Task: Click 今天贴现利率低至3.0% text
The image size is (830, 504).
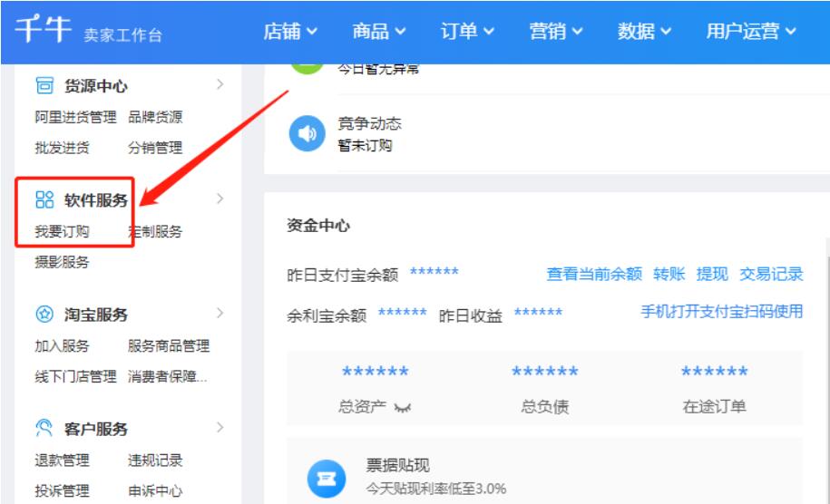Action: (435, 488)
